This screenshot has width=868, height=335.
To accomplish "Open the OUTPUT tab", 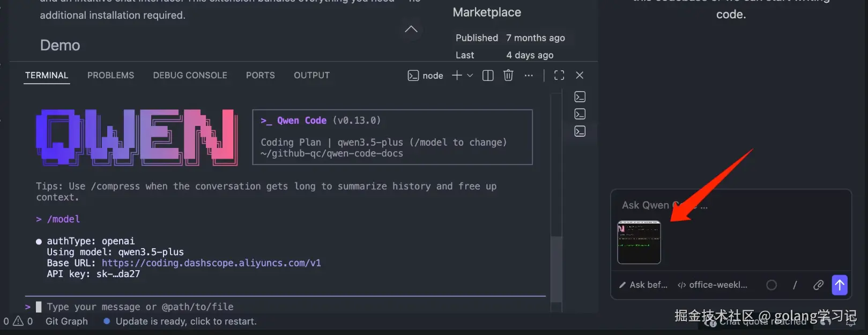I will (x=311, y=76).
